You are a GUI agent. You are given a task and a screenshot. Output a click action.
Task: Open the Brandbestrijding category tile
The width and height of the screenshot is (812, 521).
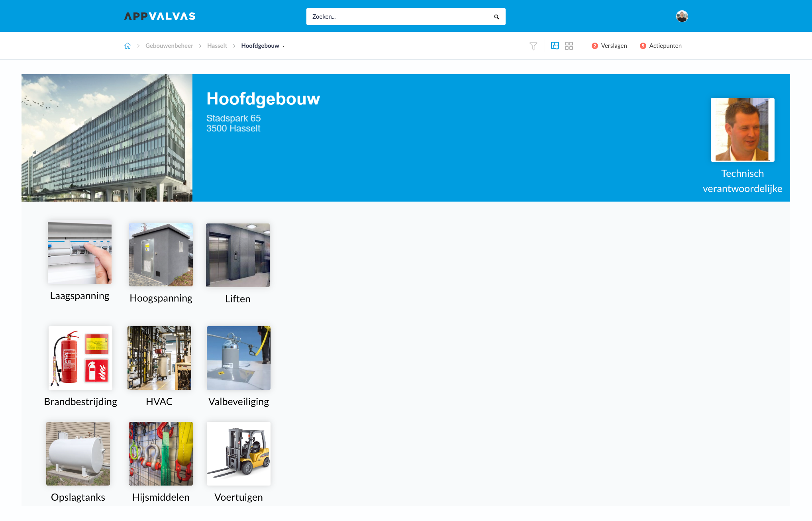[x=80, y=358]
